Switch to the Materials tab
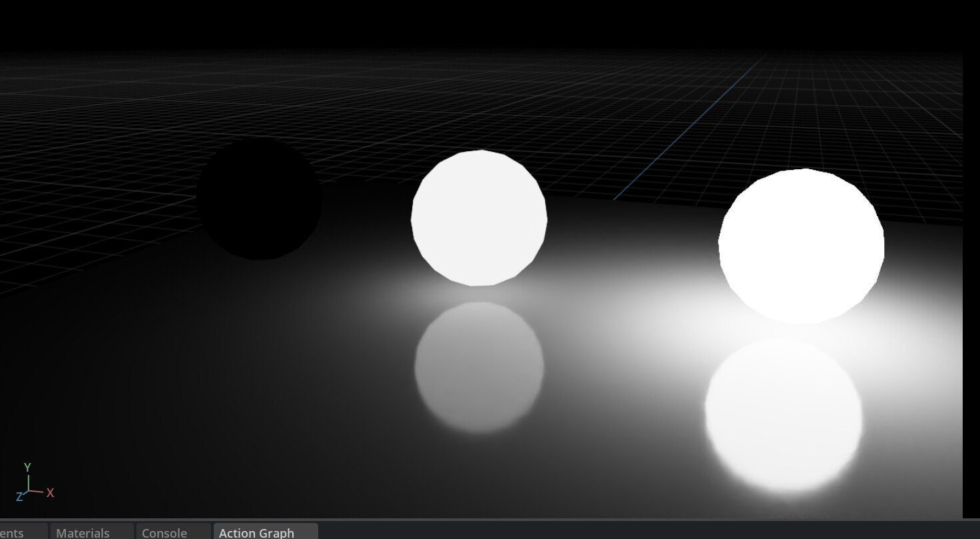This screenshot has height=539, width=980. tap(83, 532)
